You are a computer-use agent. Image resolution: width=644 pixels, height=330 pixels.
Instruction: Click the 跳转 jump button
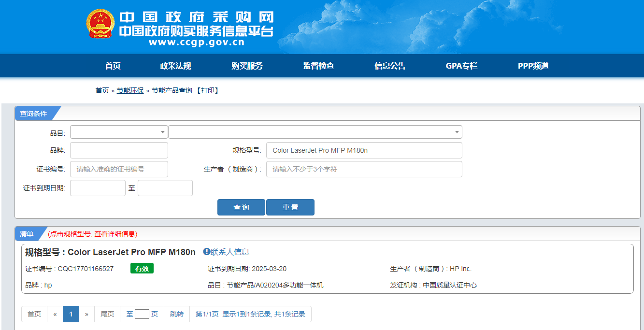pos(177,314)
